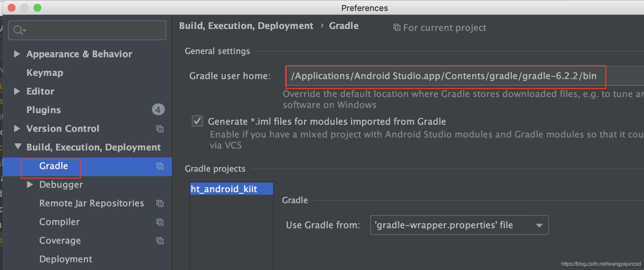Screen dimensions: 644x270
Task: Click the Gradle user home path field
Action: point(445,76)
